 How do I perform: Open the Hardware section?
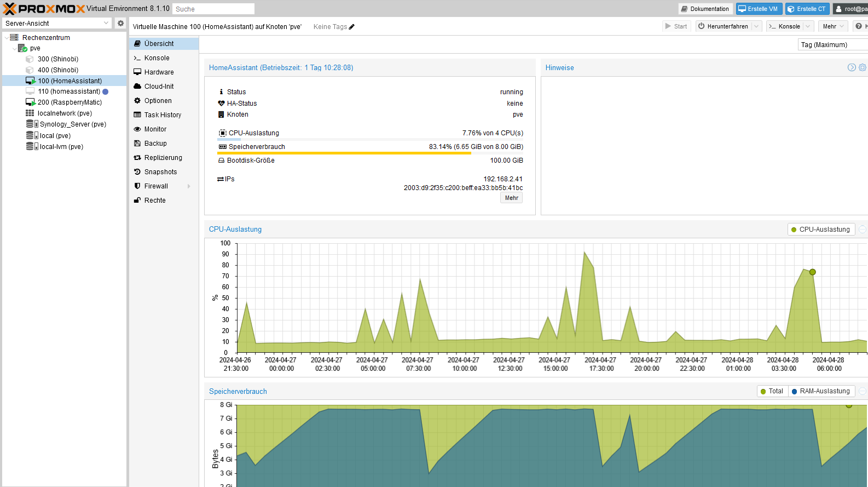(x=164, y=72)
